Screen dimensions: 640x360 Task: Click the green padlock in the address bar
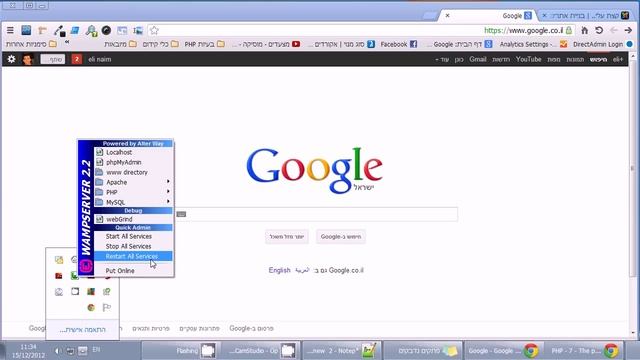pos(569,30)
